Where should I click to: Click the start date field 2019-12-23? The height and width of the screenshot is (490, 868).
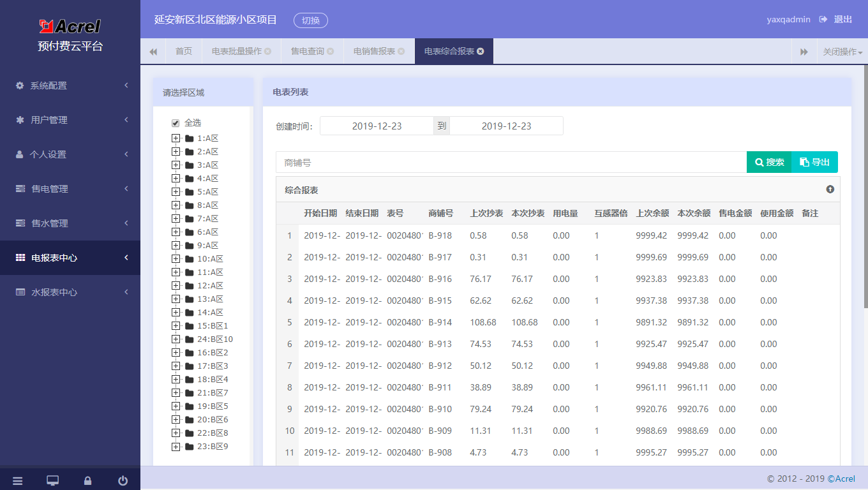[377, 126]
